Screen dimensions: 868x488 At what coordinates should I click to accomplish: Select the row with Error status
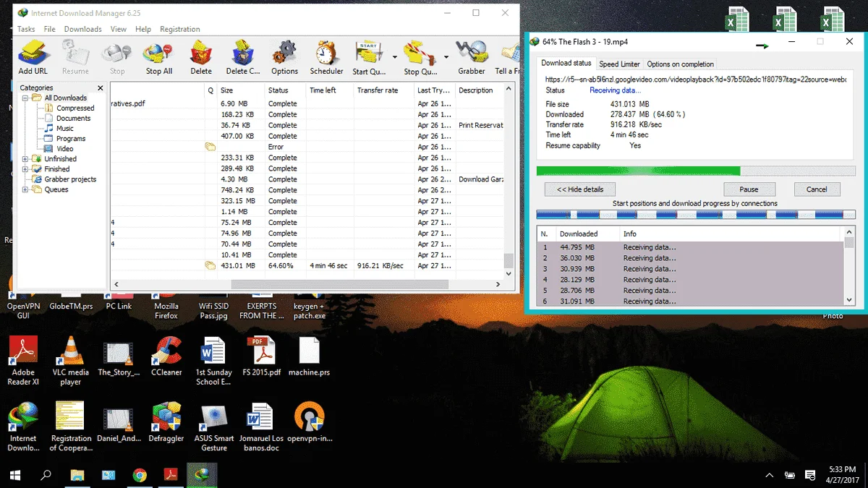(x=307, y=147)
